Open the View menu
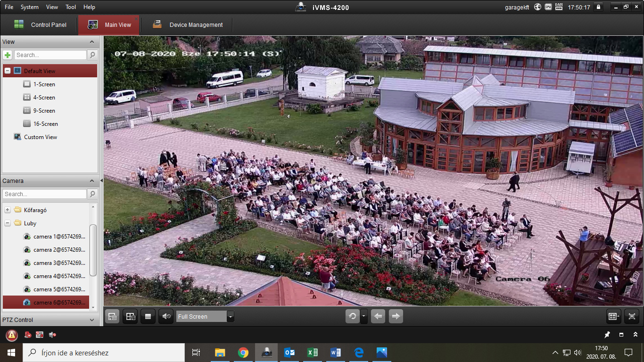Image resolution: width=644 pixels, height=362 pixels. pyautogui.click(x=52, y=7)
